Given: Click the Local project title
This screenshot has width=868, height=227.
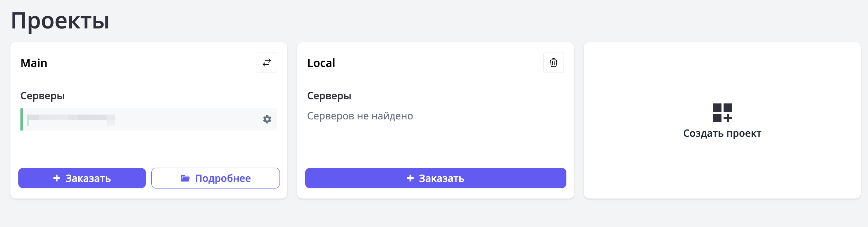Looking at the screenshot, I should [321, 63].
